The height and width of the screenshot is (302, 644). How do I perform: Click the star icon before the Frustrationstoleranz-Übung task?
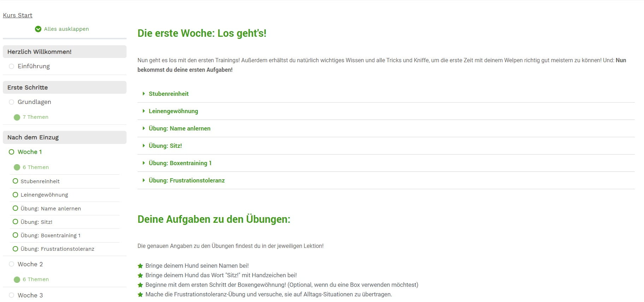click(140, 295)
